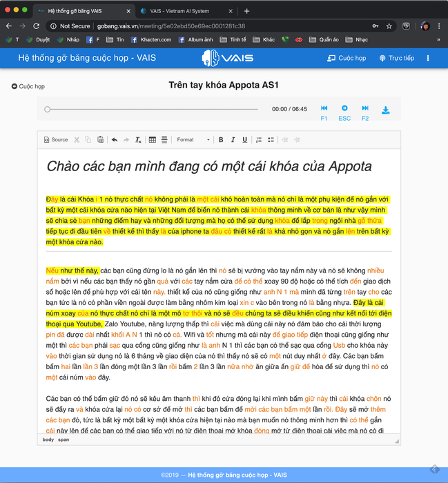Click the editor resize handle corner

click(397, 441)
